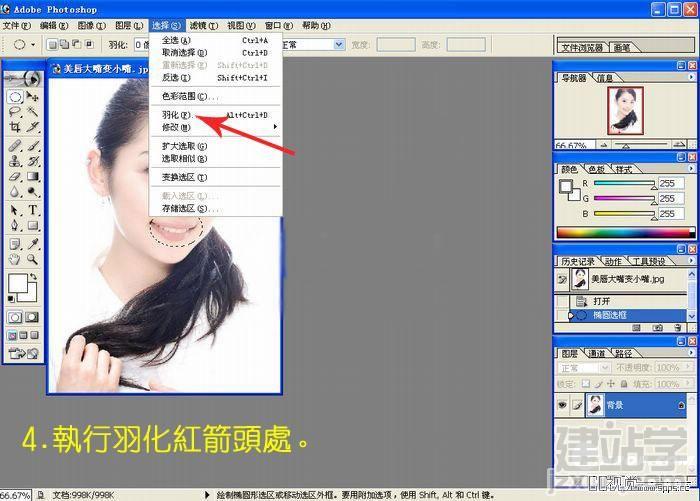Select the Eraser tool
The width and height of the screenshot is (700, 501).
[x=15, y=176]
